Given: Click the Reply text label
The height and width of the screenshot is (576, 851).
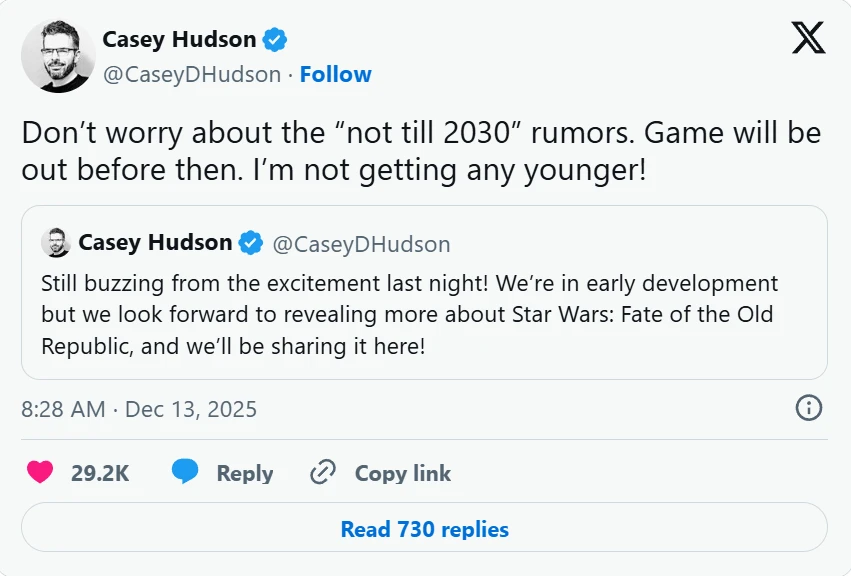Looking at the screenshot, I should 245,473.
